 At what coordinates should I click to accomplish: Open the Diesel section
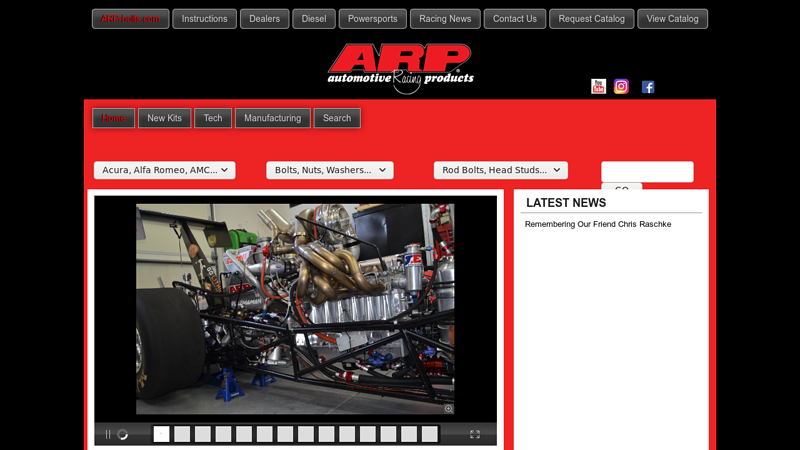[314, 19]
